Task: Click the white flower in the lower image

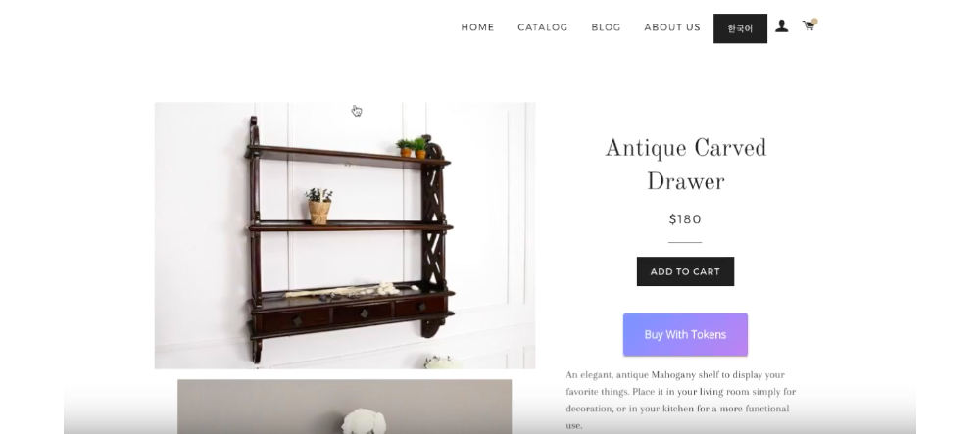Action: (364, 420)
